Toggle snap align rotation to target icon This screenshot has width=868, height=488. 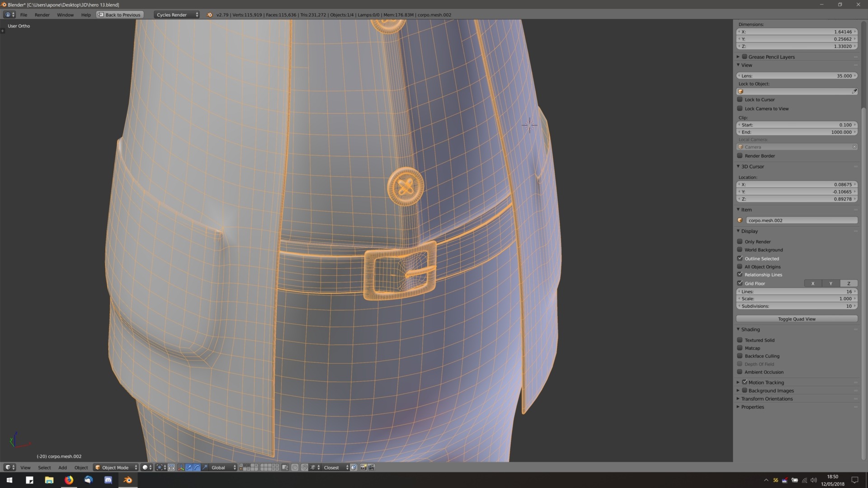point(354,468)
